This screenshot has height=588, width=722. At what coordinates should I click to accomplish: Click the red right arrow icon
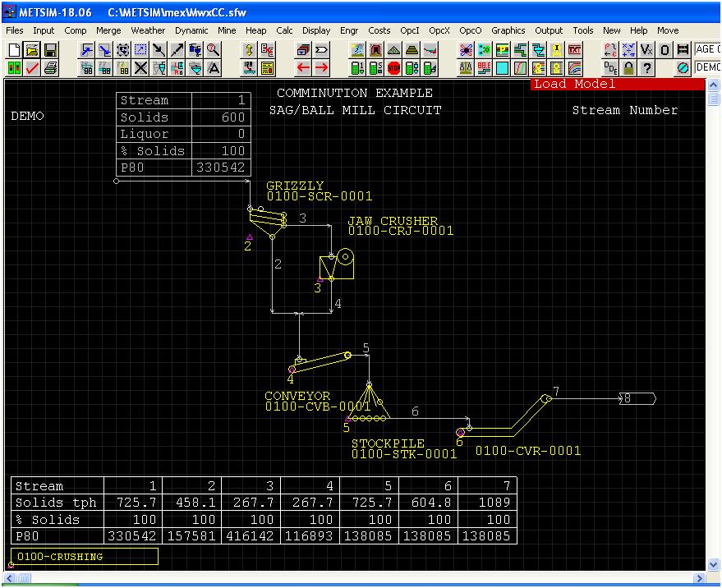(321, 68)
